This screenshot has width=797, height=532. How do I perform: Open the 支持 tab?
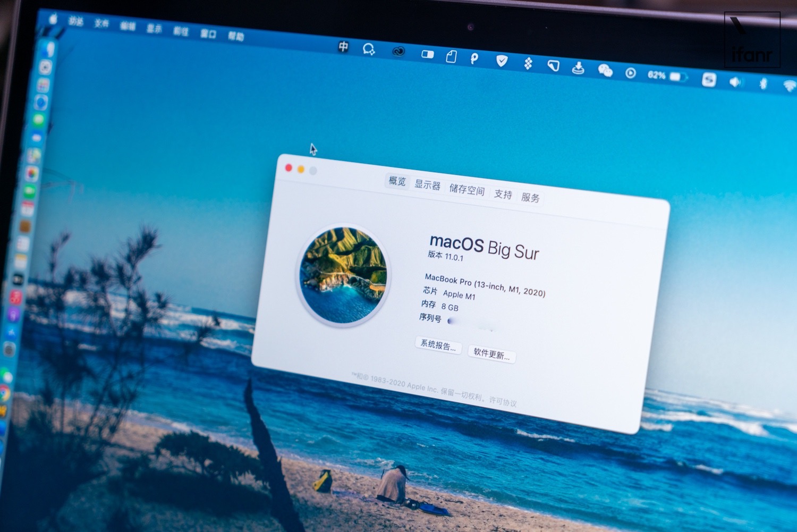click(503, 195)
